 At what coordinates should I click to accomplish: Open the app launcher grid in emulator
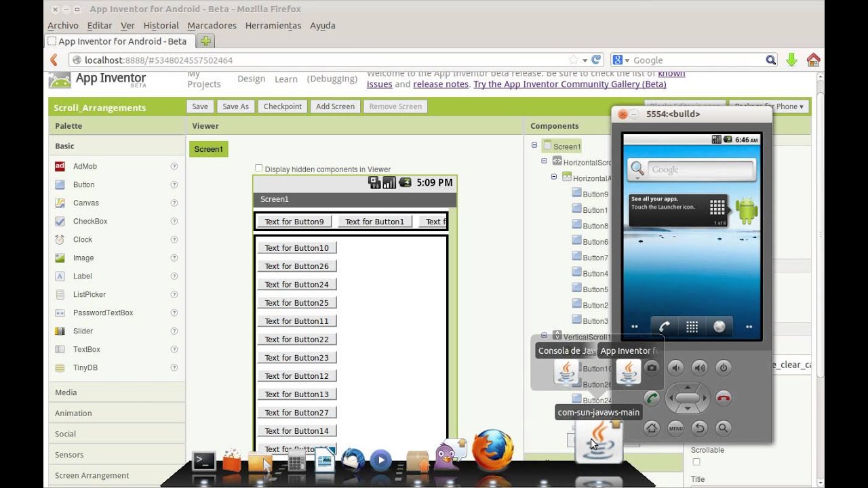[692, 327]
